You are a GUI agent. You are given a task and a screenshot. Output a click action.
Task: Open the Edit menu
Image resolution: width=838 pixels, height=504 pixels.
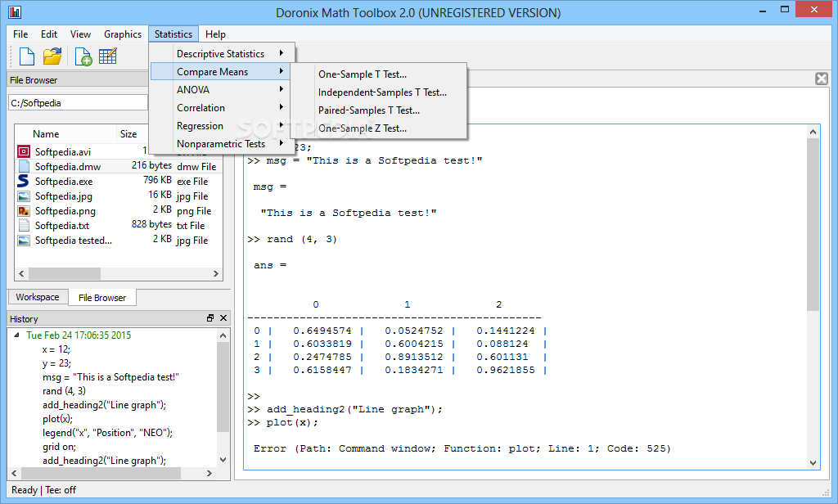point(48,34)
